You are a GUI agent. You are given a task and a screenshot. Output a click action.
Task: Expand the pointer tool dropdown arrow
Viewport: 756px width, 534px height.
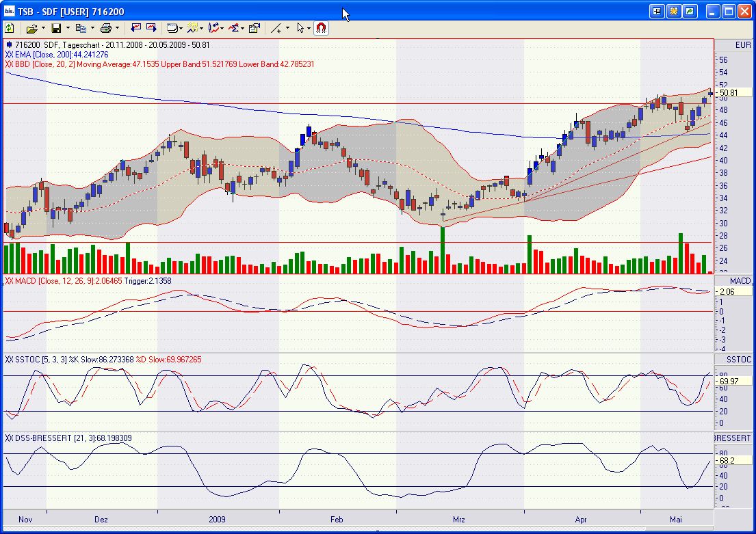tap(309, 29)
